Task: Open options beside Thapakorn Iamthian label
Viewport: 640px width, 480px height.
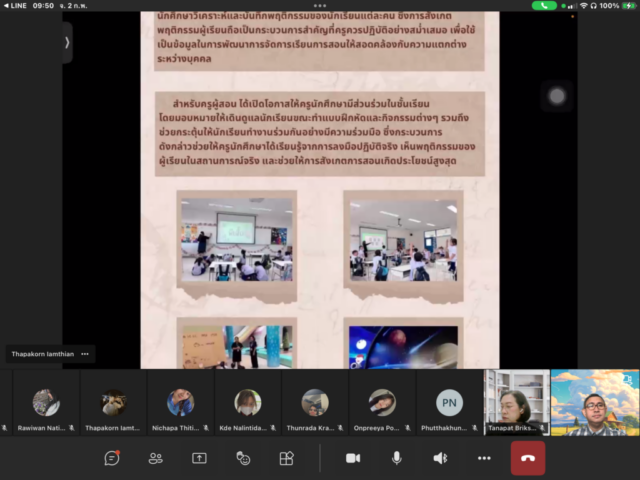Action: point(86,354)
